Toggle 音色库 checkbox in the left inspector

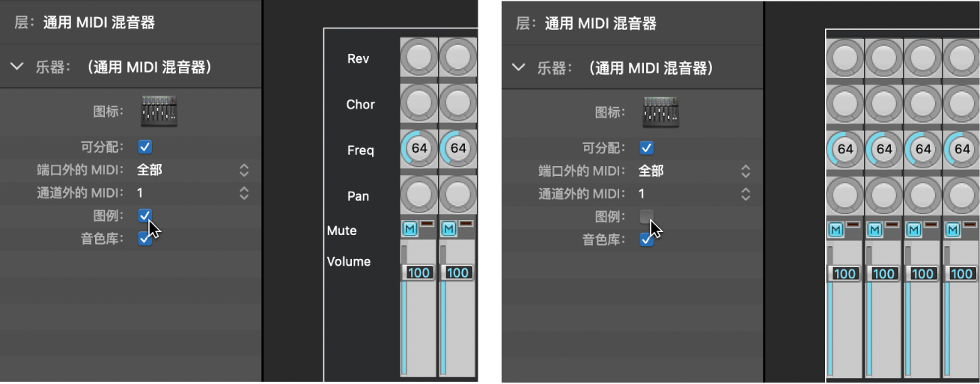click(145, 240)
